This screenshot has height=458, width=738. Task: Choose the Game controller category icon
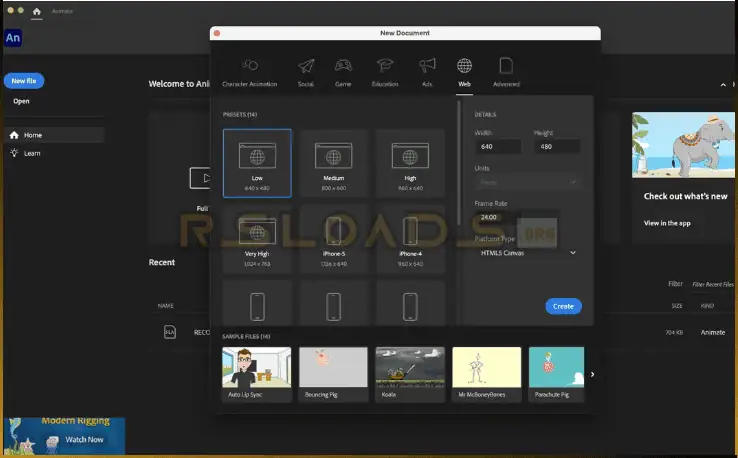tap(343, 67)
